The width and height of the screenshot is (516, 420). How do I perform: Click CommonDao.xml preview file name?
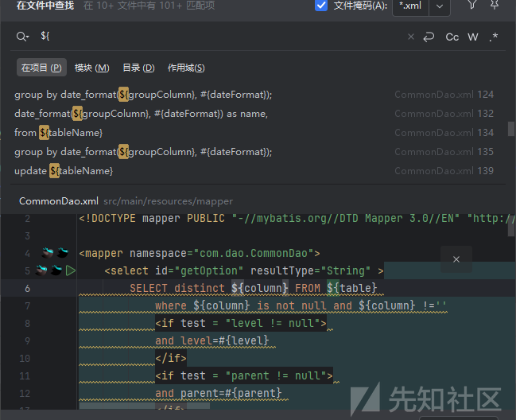click(59, 201)
